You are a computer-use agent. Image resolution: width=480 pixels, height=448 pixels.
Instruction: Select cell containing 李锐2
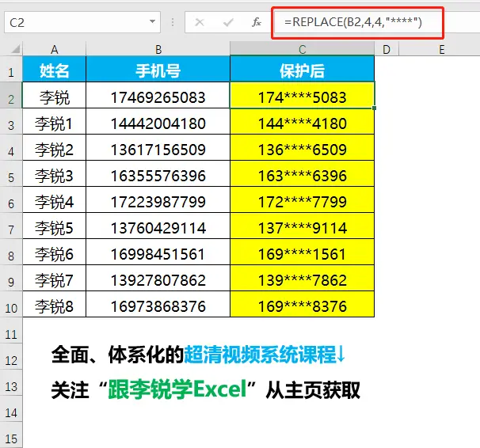(54, 147)
